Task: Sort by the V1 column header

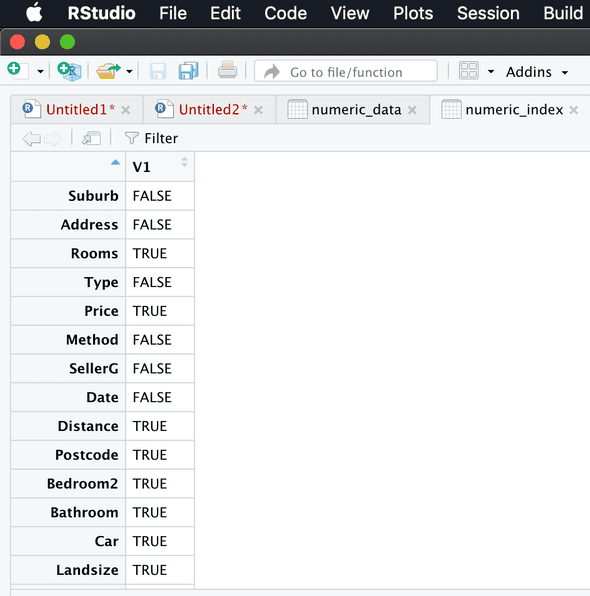Action: pos(160,166)
